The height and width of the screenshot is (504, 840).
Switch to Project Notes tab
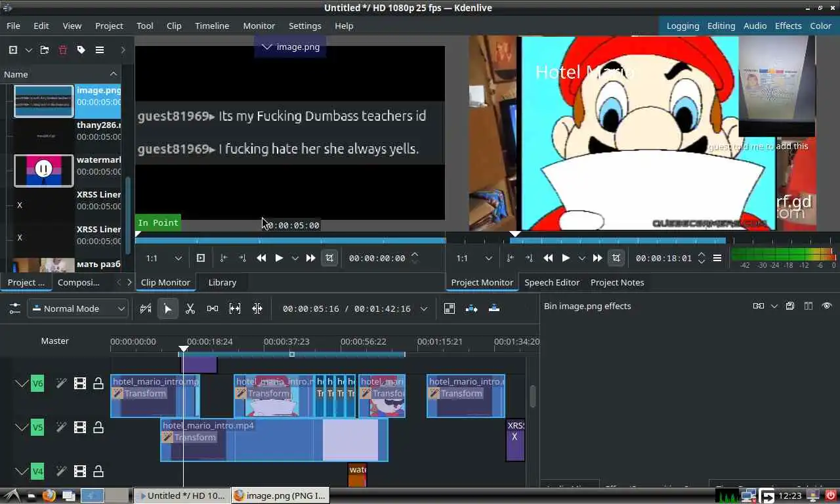(x=617, y=282)
